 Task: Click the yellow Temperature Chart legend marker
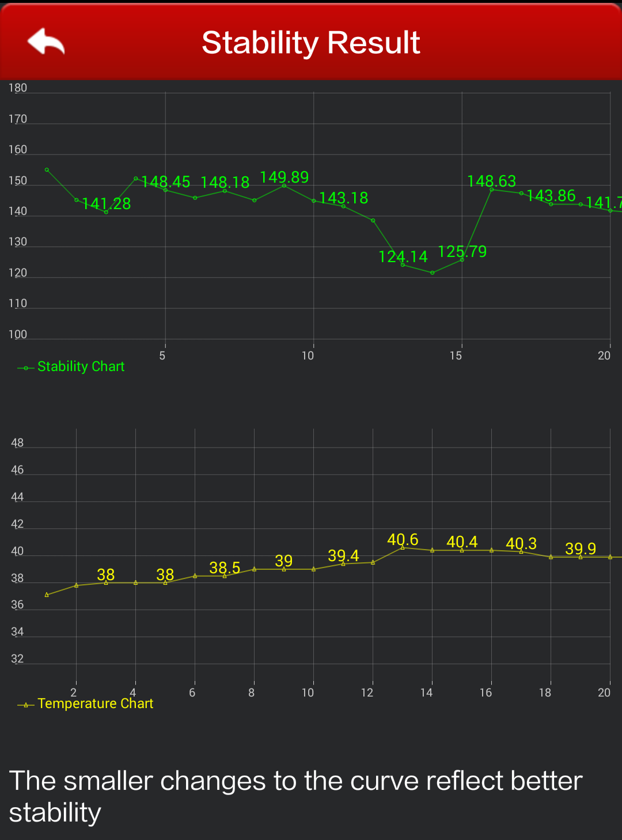[x=26, y=705]
